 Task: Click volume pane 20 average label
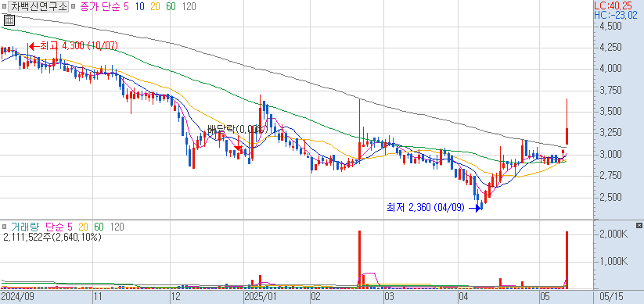pos(84,227)
